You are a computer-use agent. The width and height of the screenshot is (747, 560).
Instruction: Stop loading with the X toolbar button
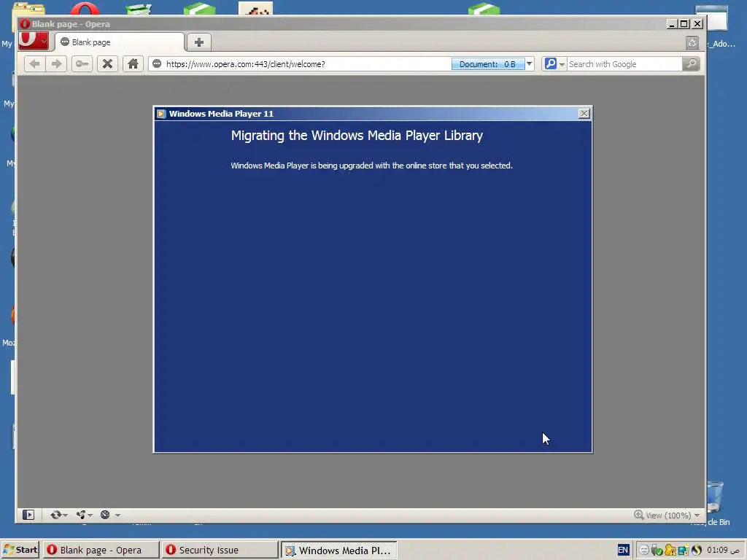pyautogui.click(x=108, y=64)
